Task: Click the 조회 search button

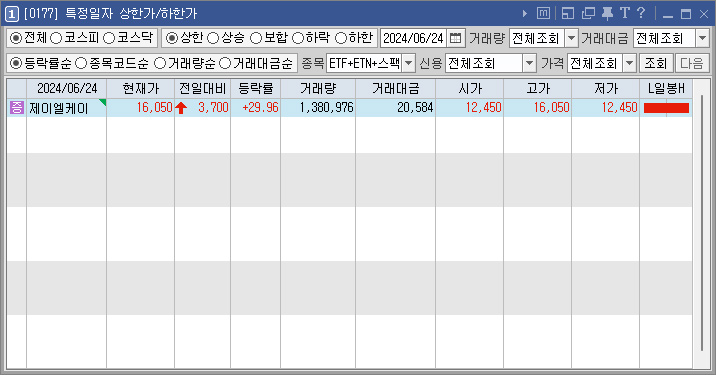Action: click(656, 63)
